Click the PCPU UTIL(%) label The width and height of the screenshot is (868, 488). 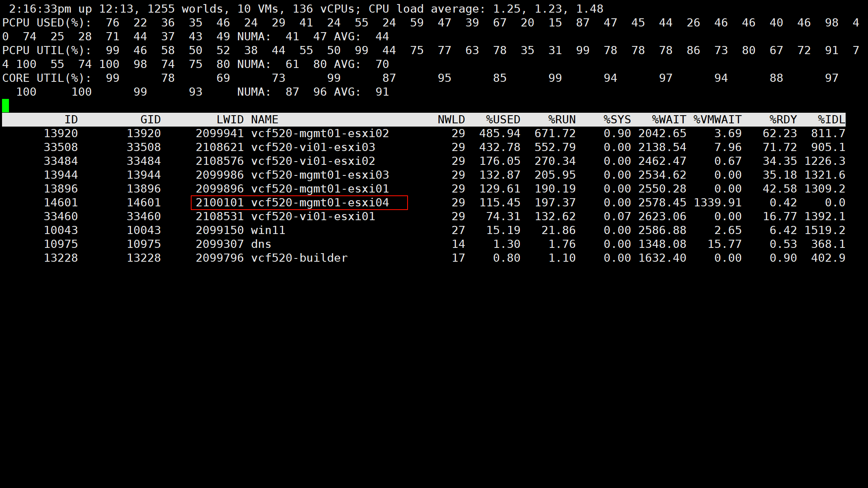(47, 50)
